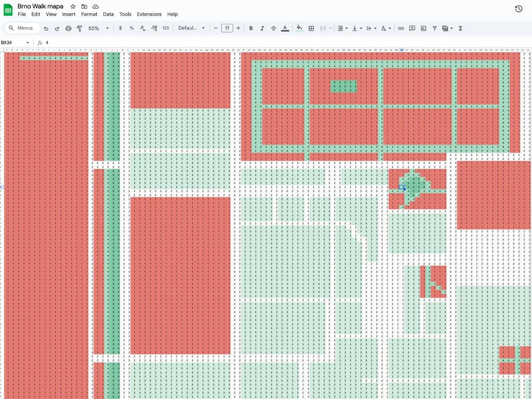The width and height of the screenshot is (532, 399).
Task: Open the Format menu
Action: click(x=89, y=14)
